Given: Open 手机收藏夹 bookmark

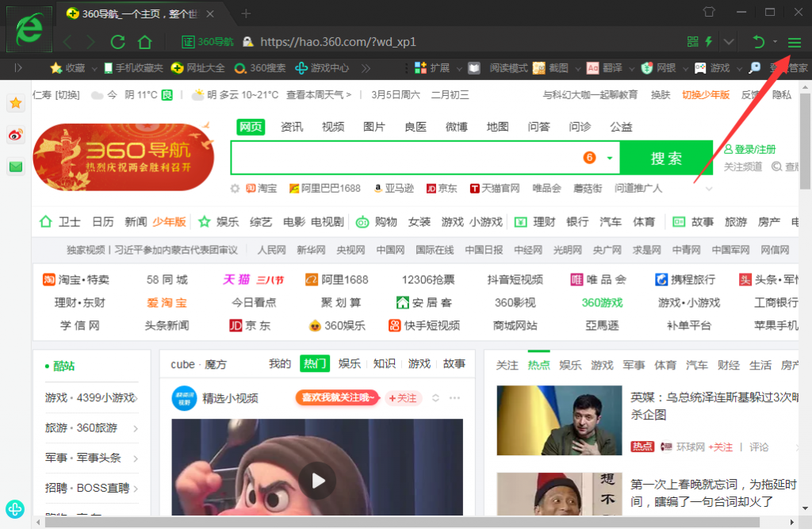Looking at the screenshot, I should click(x=133, y=68).
